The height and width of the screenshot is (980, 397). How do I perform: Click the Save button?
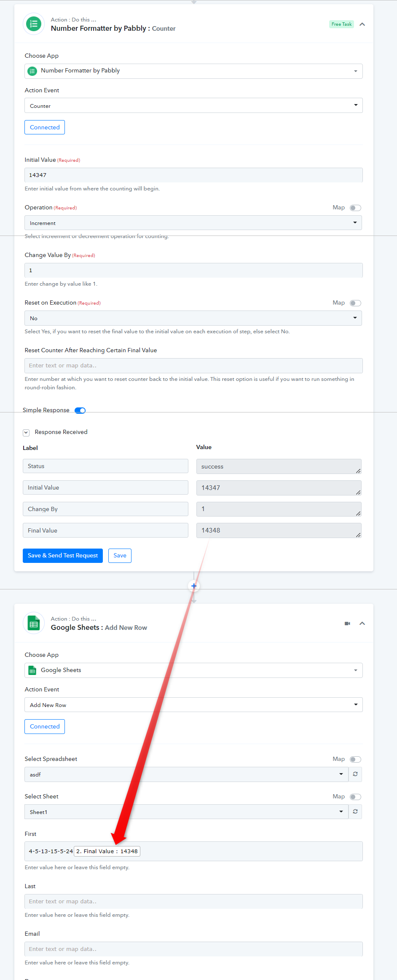(x=120, y=556)
